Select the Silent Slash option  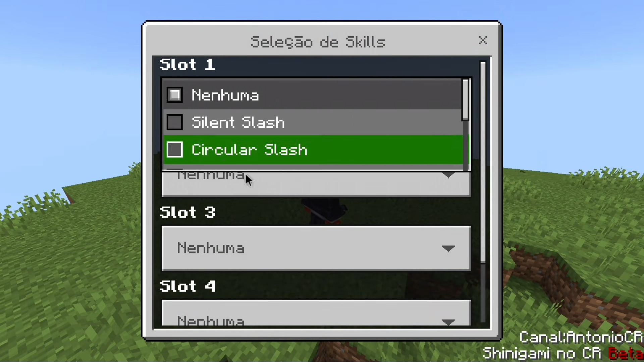[313, 122]
